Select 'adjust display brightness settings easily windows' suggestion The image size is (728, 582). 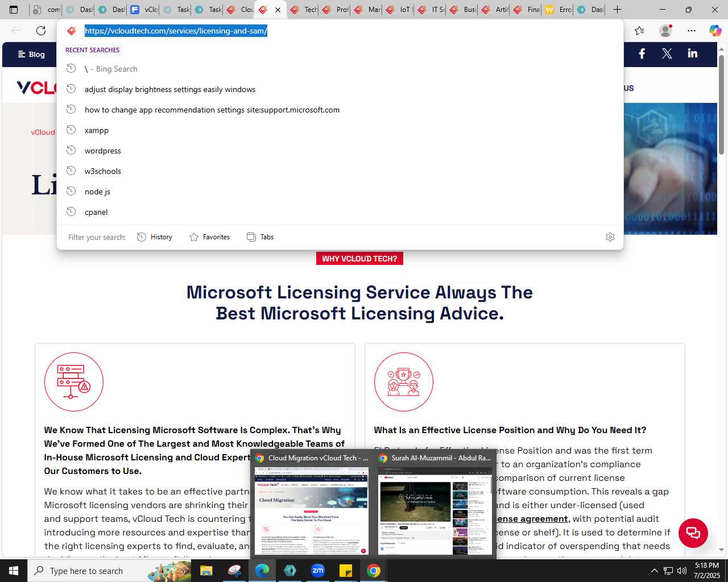click(340, 89)
